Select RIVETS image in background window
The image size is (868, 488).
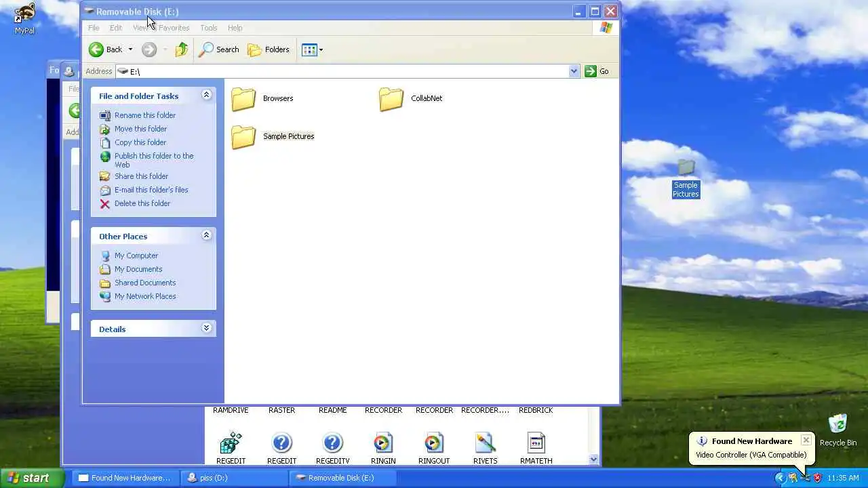pyautogui.click(x=485, y=443)
